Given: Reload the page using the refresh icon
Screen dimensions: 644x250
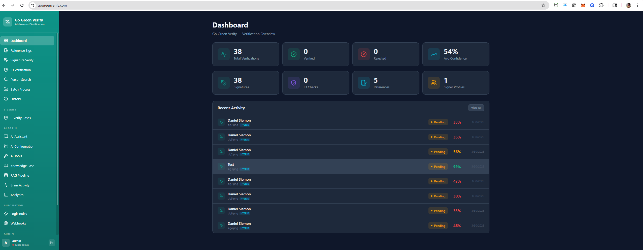Looking at the screenshot, I should pos(22,5).
